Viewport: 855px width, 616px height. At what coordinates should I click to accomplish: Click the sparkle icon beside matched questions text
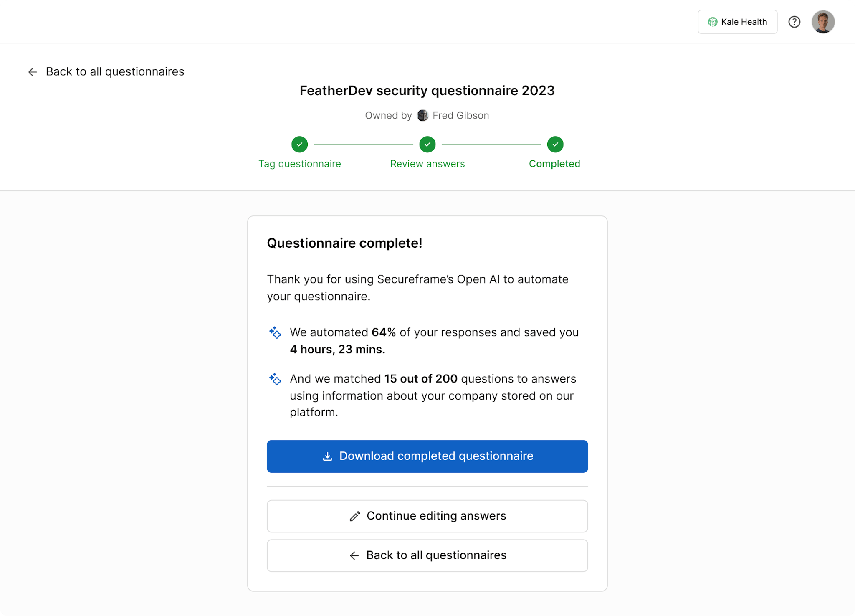pos(275,379)
